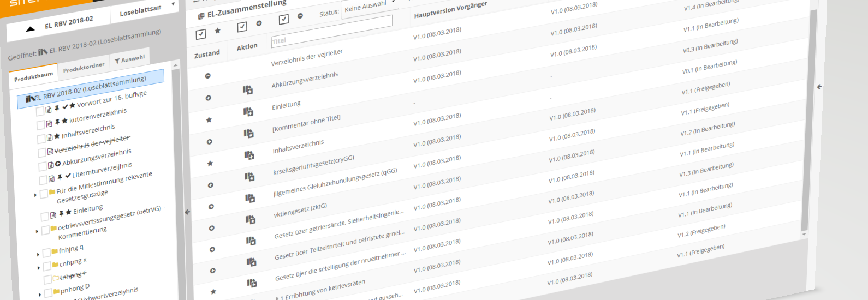Open the Auswahl filter tab
Screen dimensions: 868x300
click(x=130, y=59)
